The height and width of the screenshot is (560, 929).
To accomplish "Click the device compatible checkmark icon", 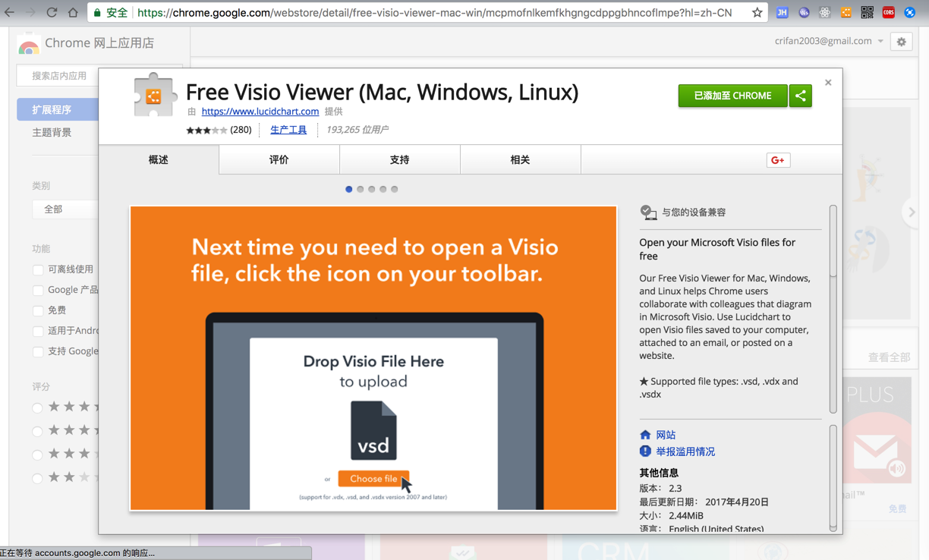I will [x=648, y=212].
